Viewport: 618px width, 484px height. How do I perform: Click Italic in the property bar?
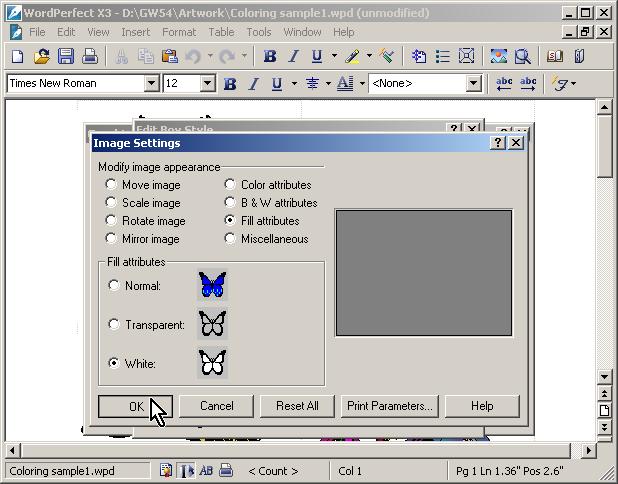coord(253,84)
